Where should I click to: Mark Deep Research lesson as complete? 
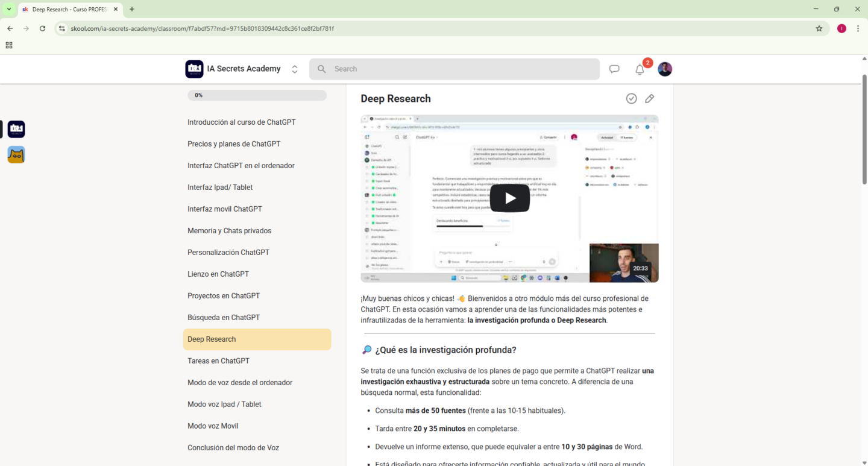631,99
